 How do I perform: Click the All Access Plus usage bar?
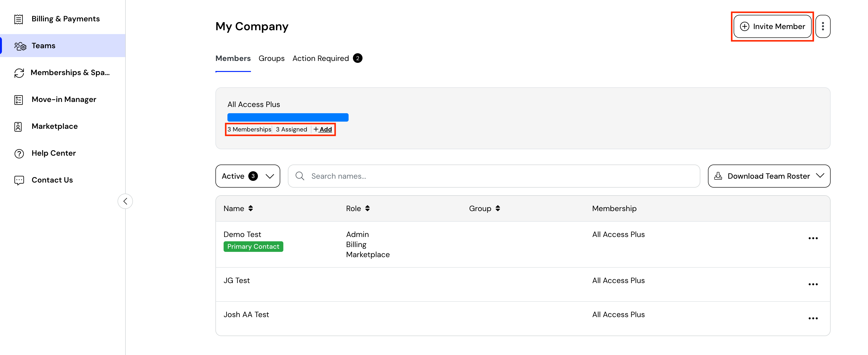288,117
